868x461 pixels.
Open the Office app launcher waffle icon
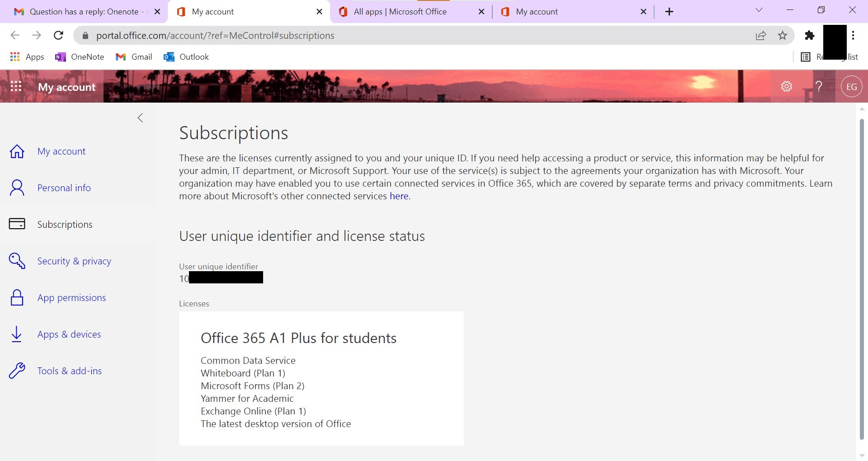tap(16, 86)
